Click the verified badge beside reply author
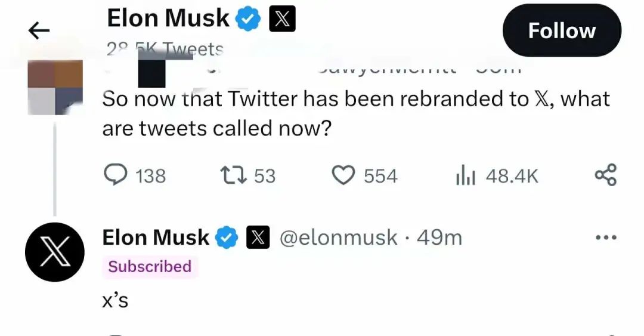Viewport: 644px width, 336px height. tap(227, 238)
